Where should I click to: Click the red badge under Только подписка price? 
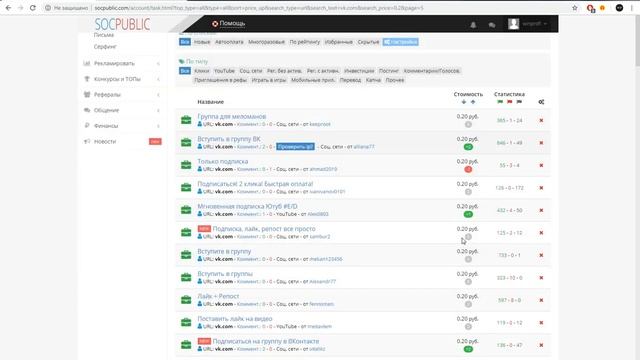pyautogui.click(x=468, y=169)
